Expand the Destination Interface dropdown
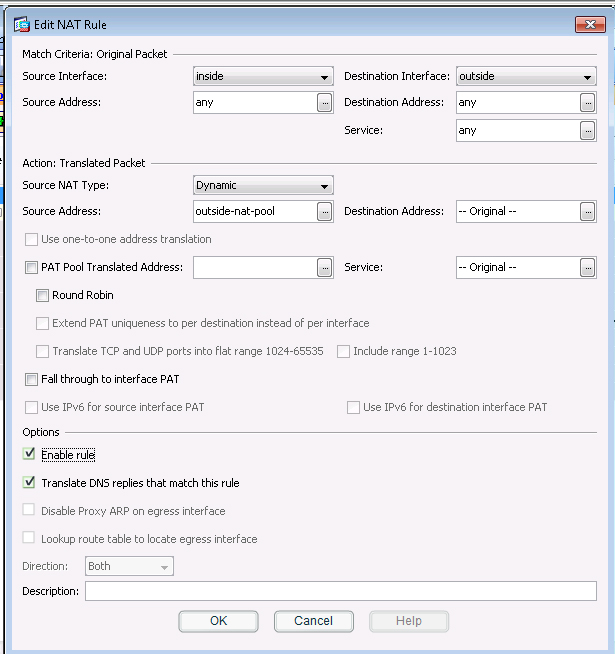 526,76
